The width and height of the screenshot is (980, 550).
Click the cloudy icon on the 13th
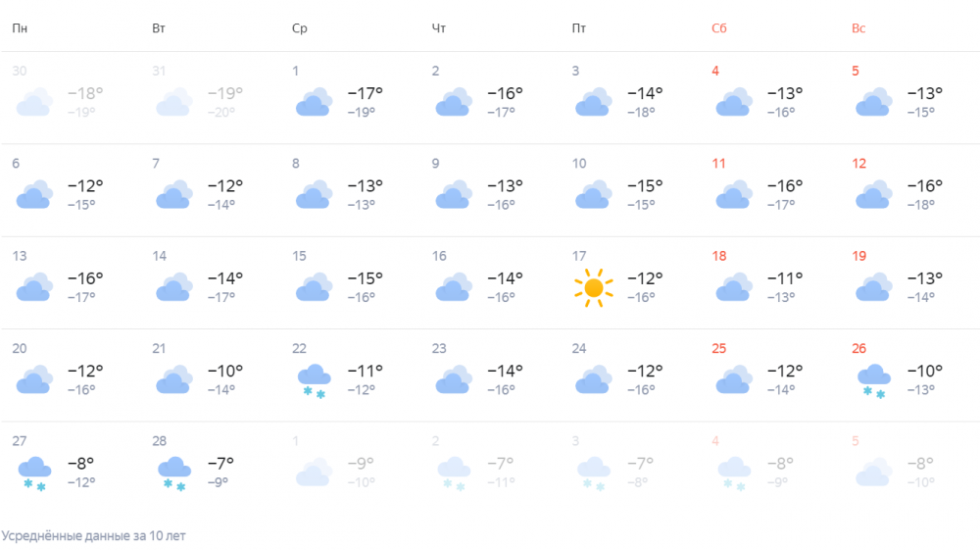point(34,287)
